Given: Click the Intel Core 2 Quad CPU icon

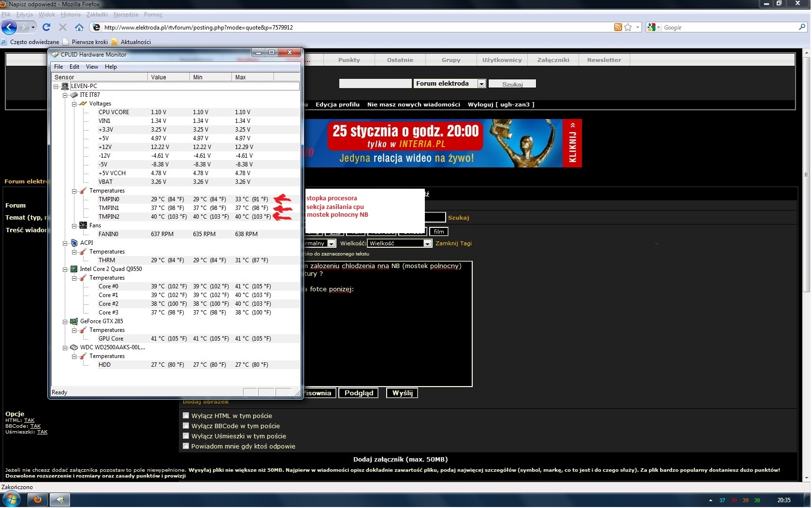Looking at the screenshot, I should click(x=74, y=269).
